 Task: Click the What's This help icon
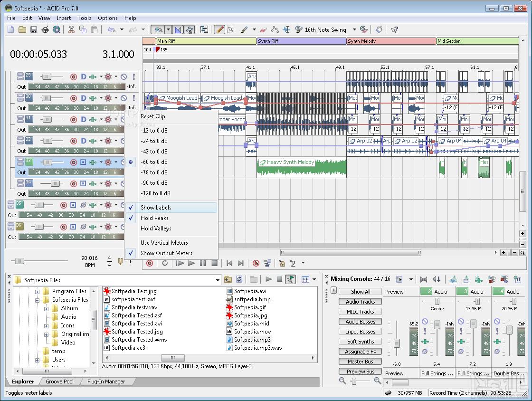click(x=394, y=29)
